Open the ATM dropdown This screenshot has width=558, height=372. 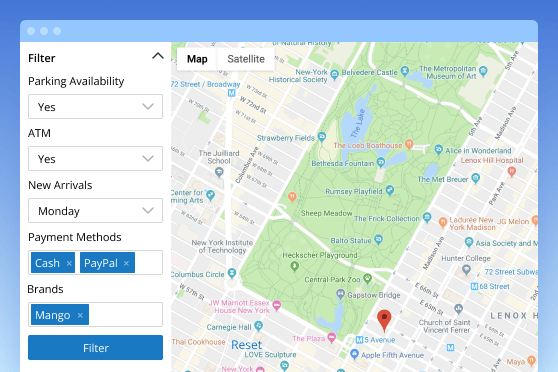(95, 158)
